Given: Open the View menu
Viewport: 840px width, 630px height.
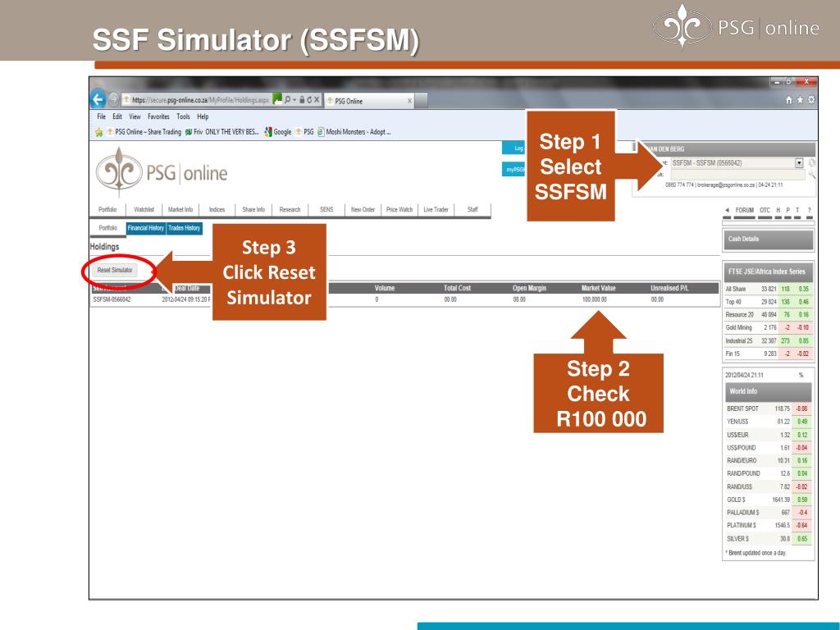Looking at the screenshot, I should click(x=135, y=116).
